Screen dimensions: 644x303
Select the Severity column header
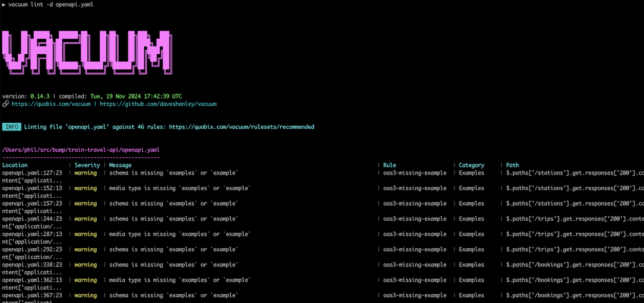(x=87, y=165)
